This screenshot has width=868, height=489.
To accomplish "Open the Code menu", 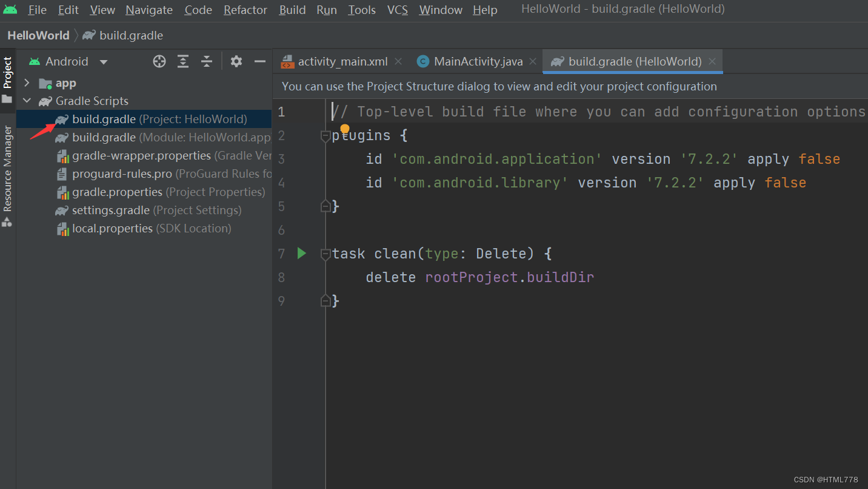I will (198, 10).
